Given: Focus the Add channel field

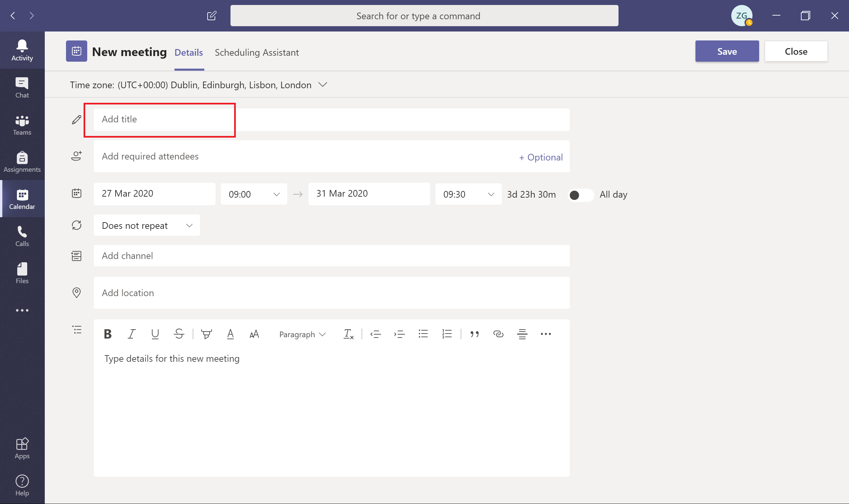Looking at the screenshot, I should point(331,256).
